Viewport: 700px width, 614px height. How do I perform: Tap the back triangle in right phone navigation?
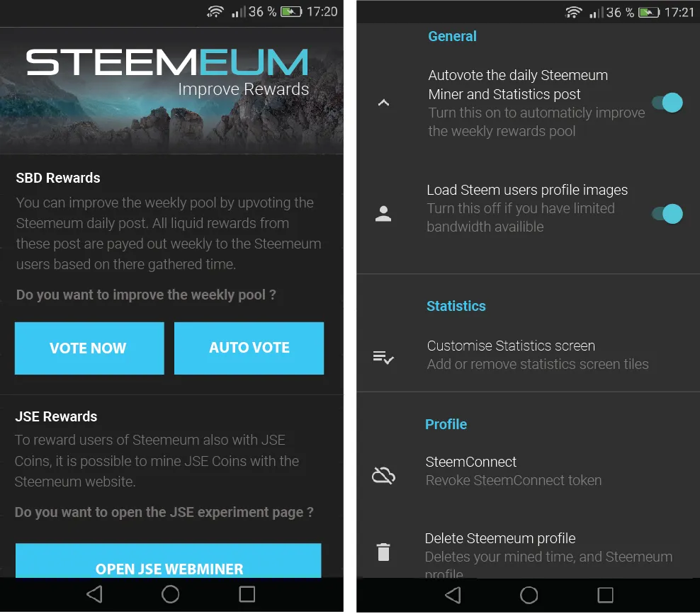[453, 595]
